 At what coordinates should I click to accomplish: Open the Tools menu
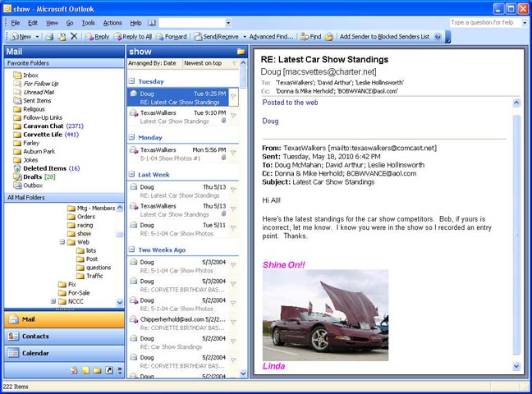point(88,23)
